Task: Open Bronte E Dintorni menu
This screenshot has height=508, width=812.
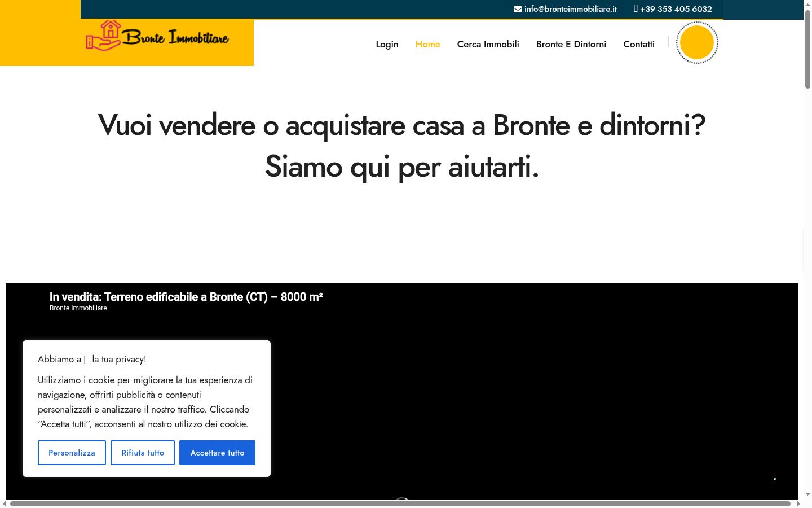Action: tap(571, 44)
